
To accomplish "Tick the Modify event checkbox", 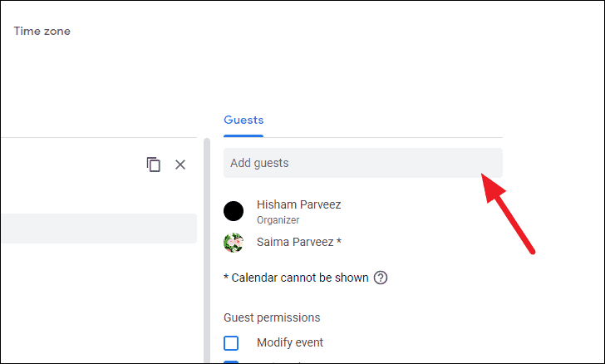I will click(x=231, y=342).
